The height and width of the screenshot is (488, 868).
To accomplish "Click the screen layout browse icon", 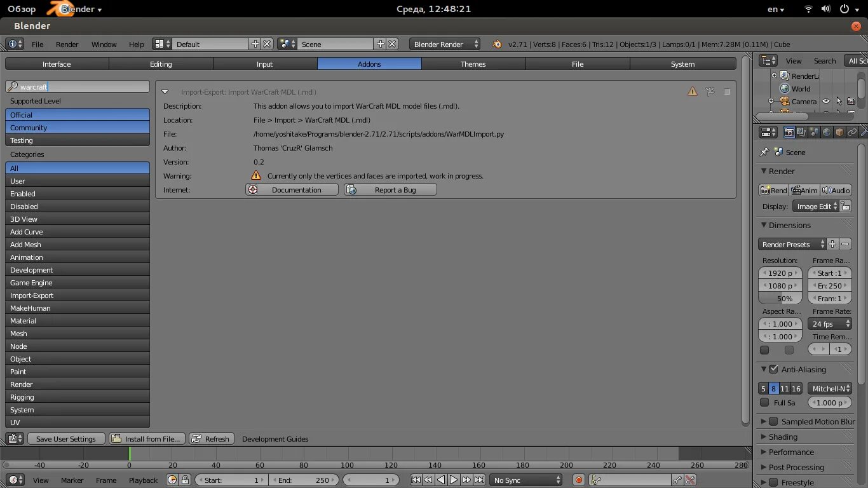I will pos(162,44).
